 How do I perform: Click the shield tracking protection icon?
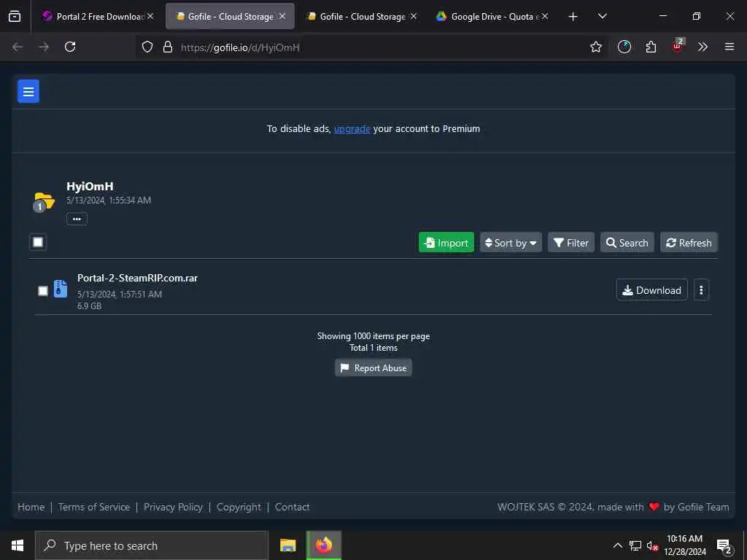[147, 47]
